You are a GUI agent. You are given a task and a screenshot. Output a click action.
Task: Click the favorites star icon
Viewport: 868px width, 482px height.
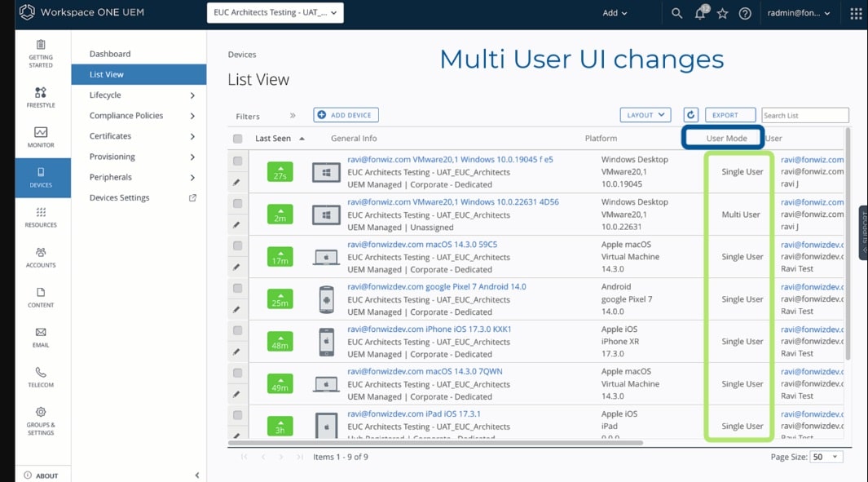(x=722, y=13)
